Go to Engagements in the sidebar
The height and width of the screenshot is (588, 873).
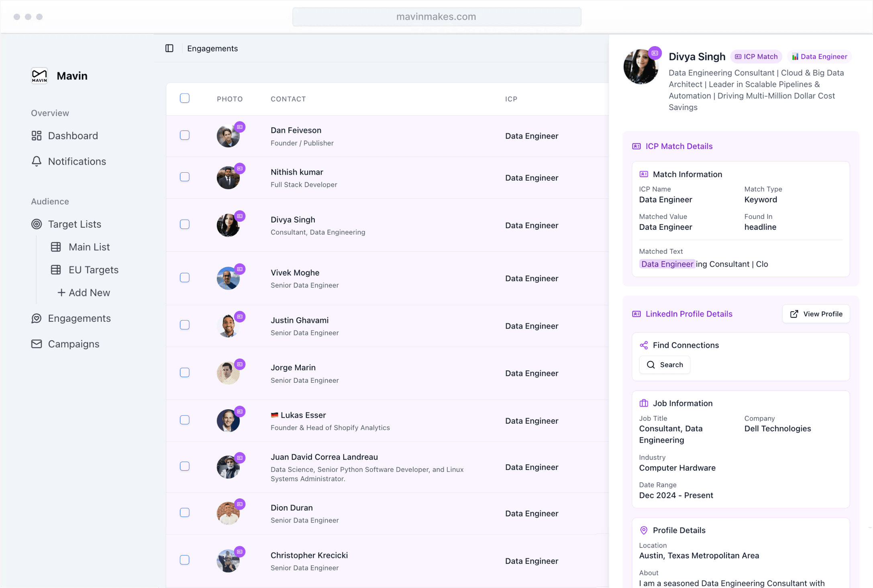(x=79, y=318)
